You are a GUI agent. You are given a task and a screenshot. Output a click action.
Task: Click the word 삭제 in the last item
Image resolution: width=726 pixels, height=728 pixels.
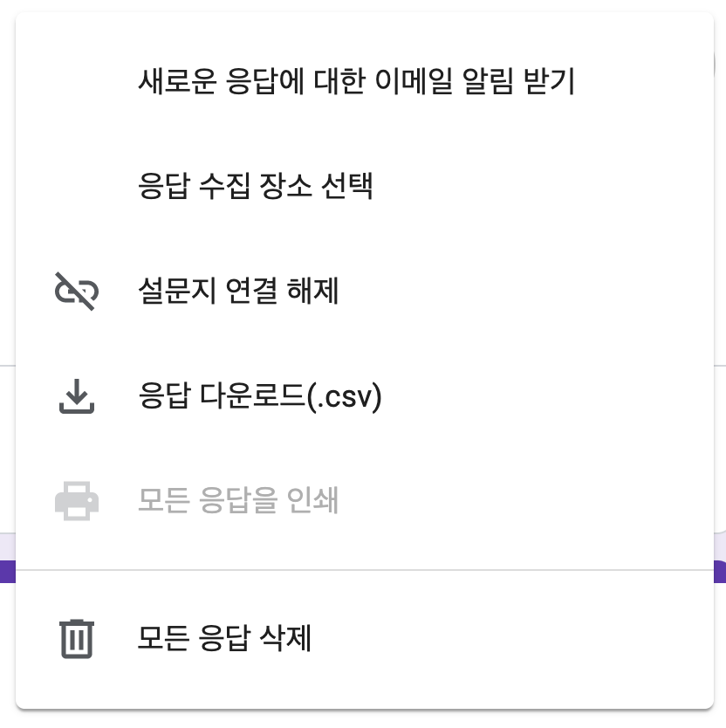[x=285, y=638]
